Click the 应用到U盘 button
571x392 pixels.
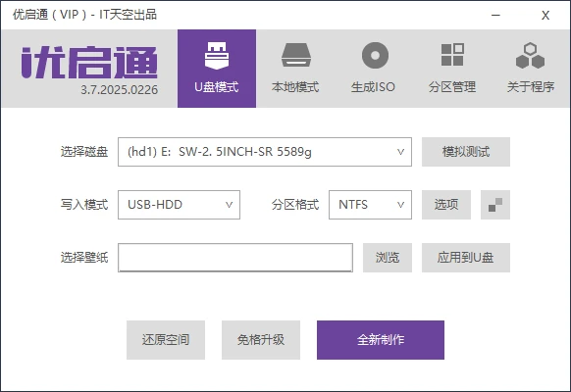(466, 258)
